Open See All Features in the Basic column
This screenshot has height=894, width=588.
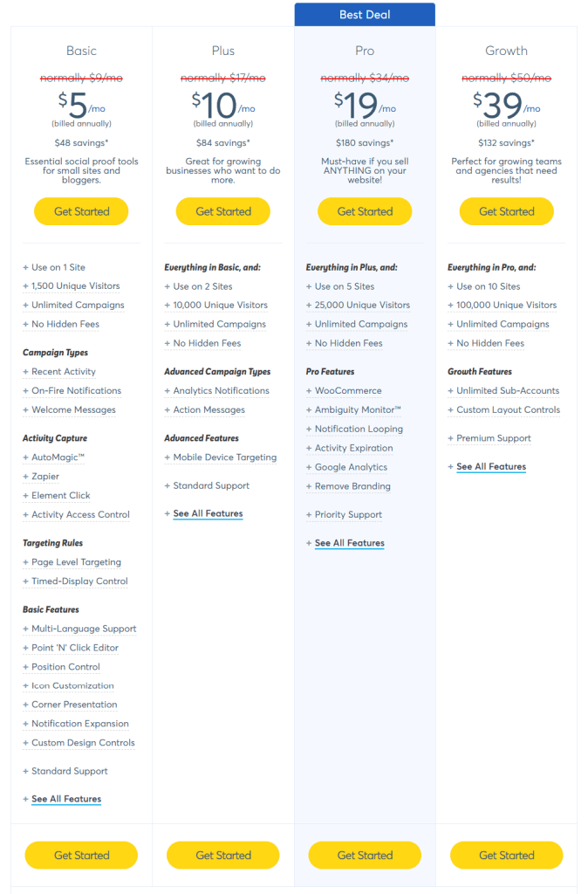[x=66, y=799]
